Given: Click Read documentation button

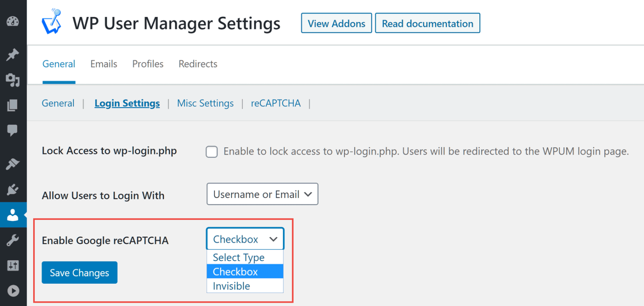Looking at the screenshot, I should click(428, 23).
